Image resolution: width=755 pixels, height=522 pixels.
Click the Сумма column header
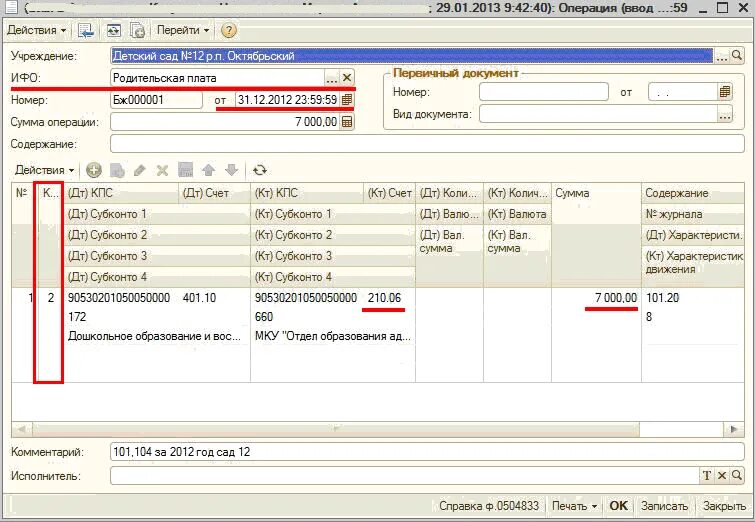point(596,193)
